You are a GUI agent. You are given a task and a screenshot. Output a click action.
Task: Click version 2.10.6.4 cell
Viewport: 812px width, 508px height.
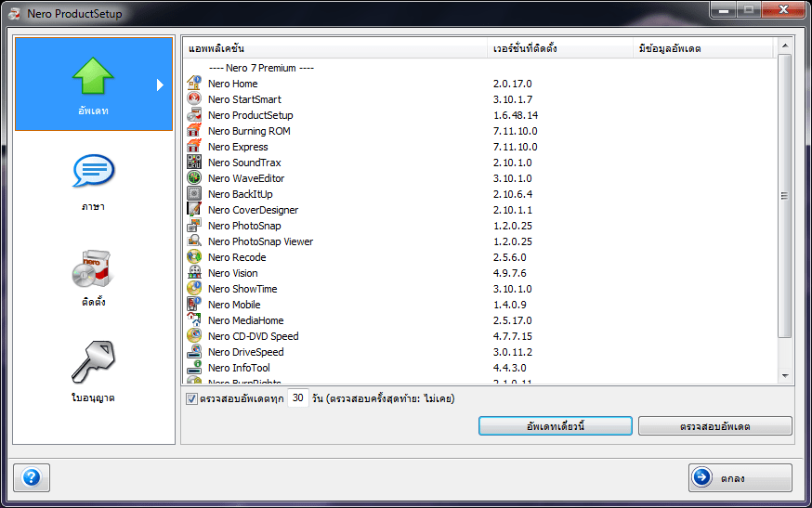tap(513, 194)
